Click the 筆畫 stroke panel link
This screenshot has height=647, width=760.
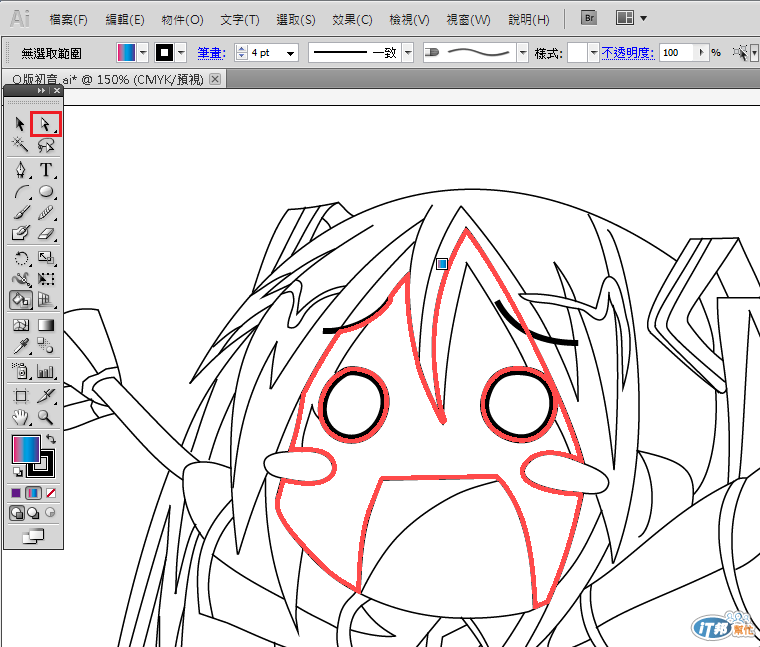pyautogui.click(x=211, y=53)
